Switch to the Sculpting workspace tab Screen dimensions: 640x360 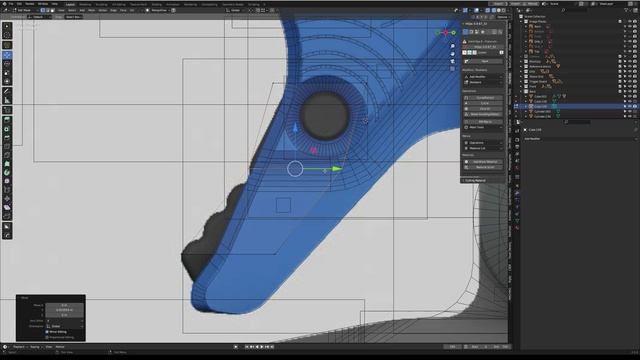[101, 4]
